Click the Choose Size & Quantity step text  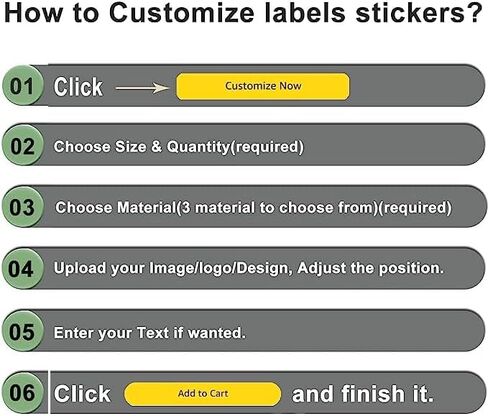coord(179,147)
